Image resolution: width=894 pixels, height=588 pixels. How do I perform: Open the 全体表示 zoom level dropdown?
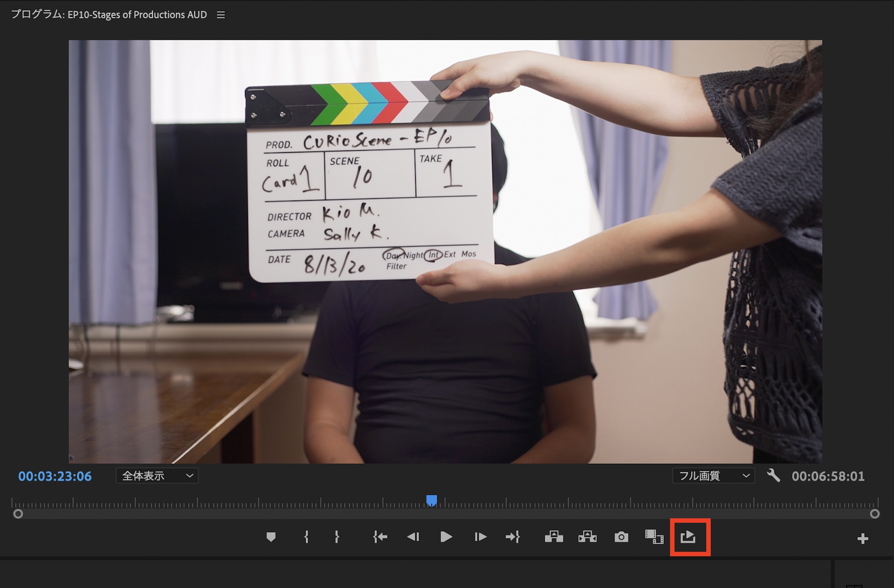(x=156, y=475)
